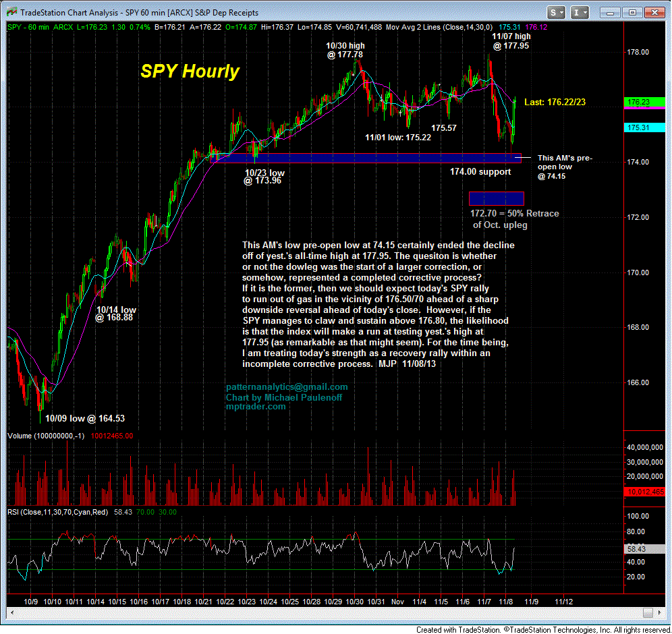Open the S symbol-link dropdown
Image resolution: width=672 pixels, height=634 pixels.
tap(557, 12)
